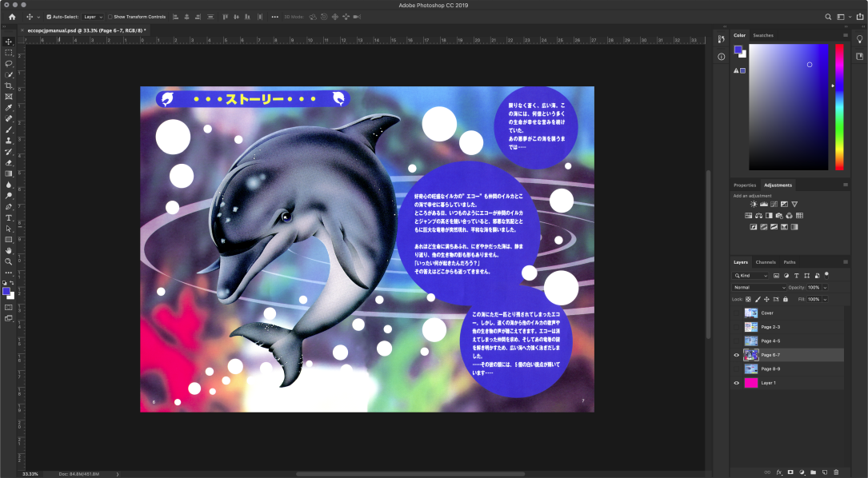This screenshot has width=868, height=478.
Task: Choose the Hand tool
Action: [x=9, y=250]
